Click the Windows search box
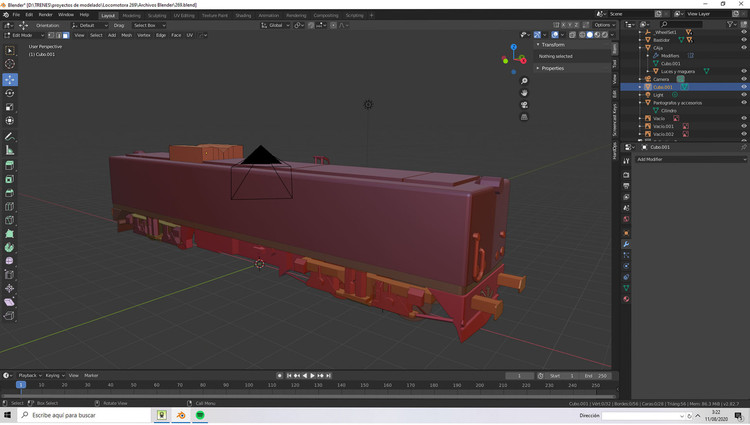Image resolution: width=750 pixels, height=425 pixels. point(83,415)
